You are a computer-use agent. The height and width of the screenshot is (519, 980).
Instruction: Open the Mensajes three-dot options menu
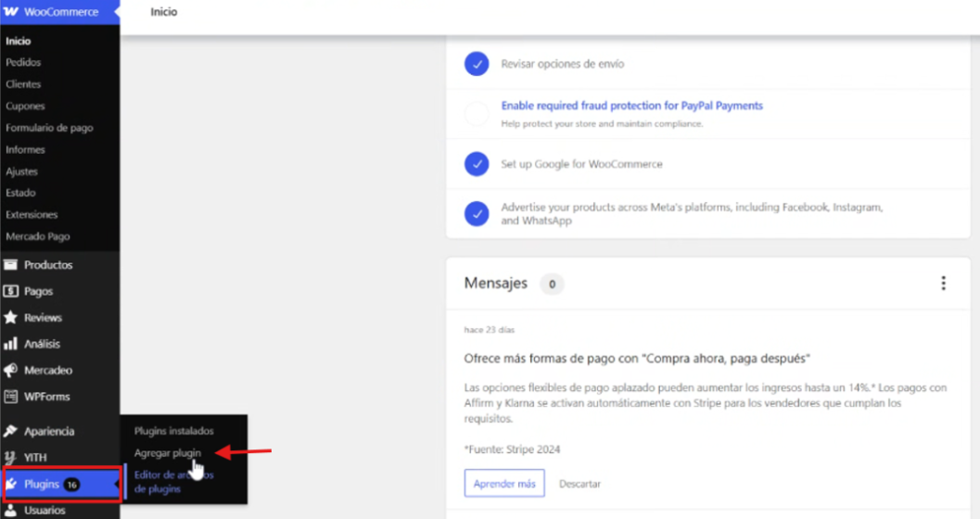click(943, 284)
